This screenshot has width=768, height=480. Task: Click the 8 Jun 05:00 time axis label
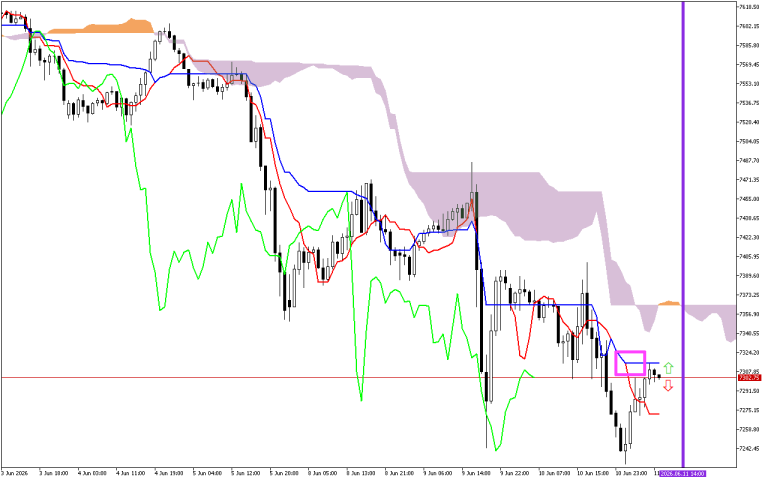click(323, 474)
